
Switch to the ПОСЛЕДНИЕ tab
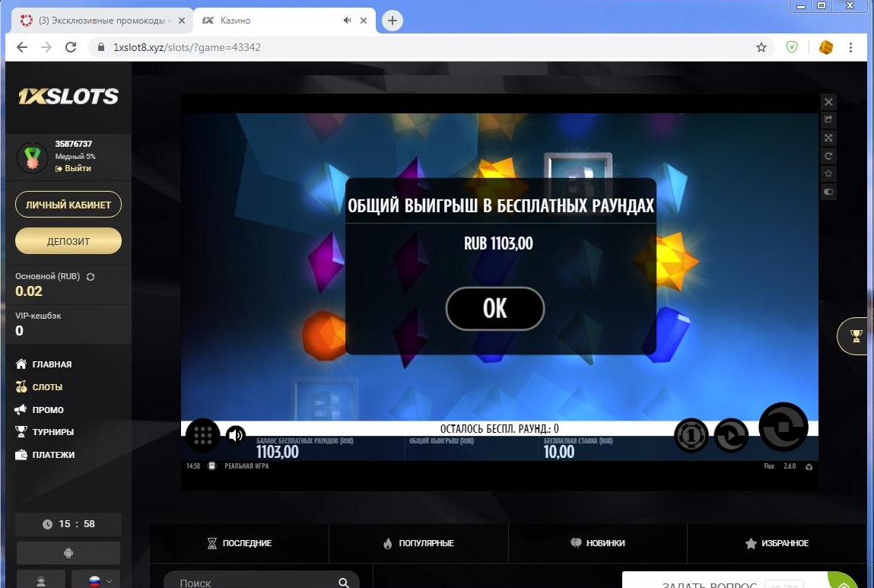(x=239, y=543)
